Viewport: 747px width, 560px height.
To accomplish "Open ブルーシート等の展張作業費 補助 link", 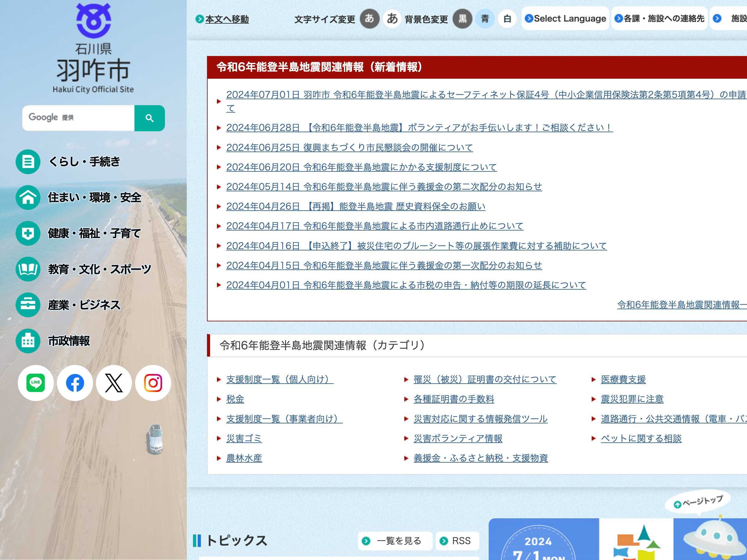I will pos(416,246).
